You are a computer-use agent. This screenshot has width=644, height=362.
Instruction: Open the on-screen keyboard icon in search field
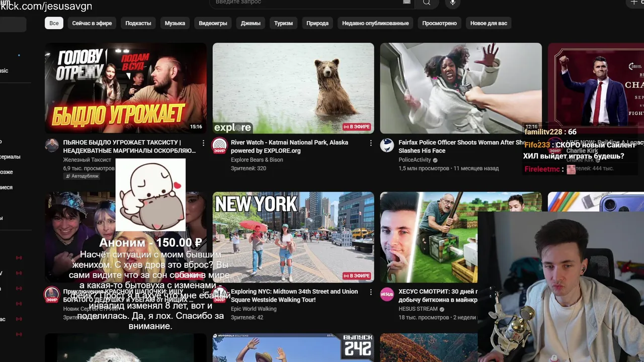(x=407, y=2)
